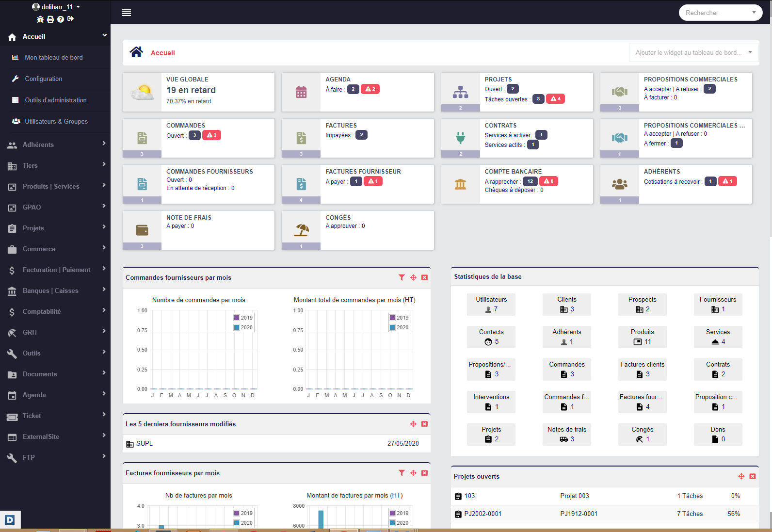Click the logout icon under the username

tap(71, 19)
